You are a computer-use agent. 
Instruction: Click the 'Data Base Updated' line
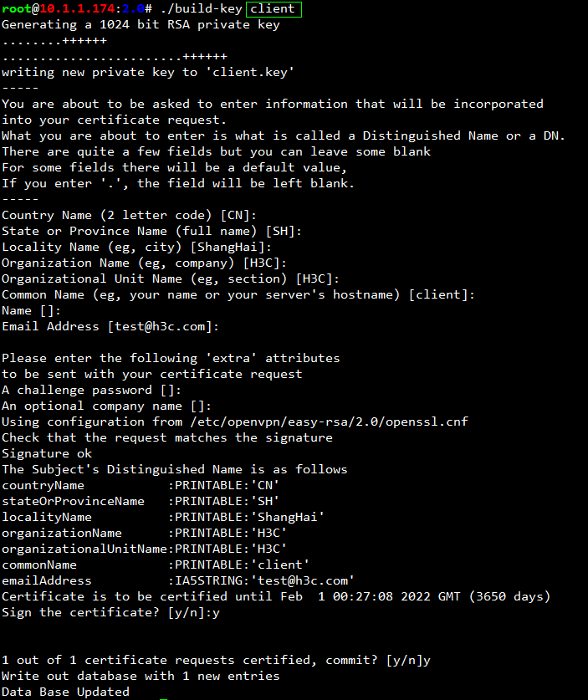point(65,692)
